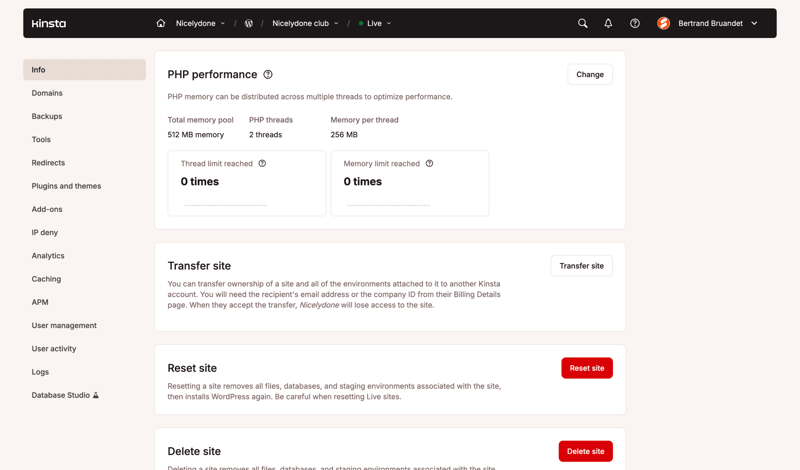Open search with the magnifier icon
The width and height of the screenshot is (800, 470).
click(583, 23)
